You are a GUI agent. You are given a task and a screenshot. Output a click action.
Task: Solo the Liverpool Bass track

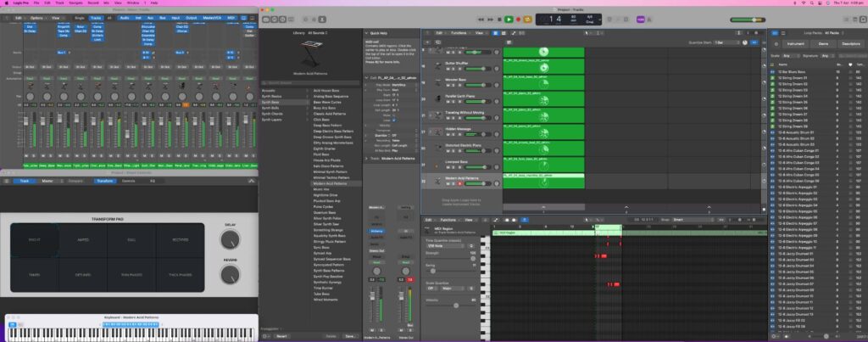pos(453,167)
